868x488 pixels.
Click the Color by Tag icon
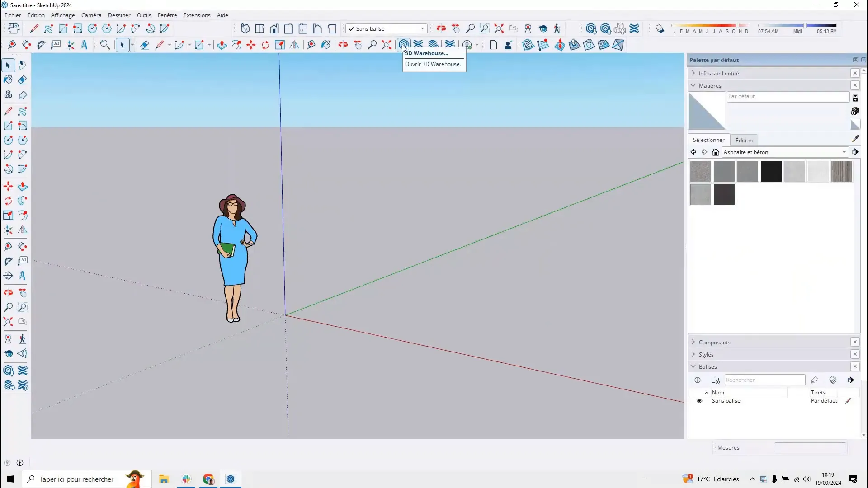click(x=833, y=380)
